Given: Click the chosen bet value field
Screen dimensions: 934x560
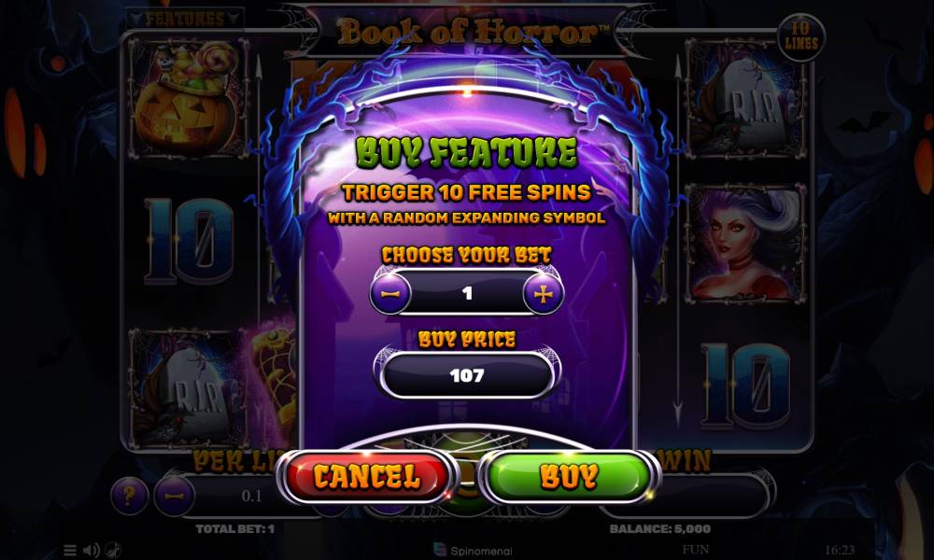Looking at the screenshot, I should tap(467, 293).
